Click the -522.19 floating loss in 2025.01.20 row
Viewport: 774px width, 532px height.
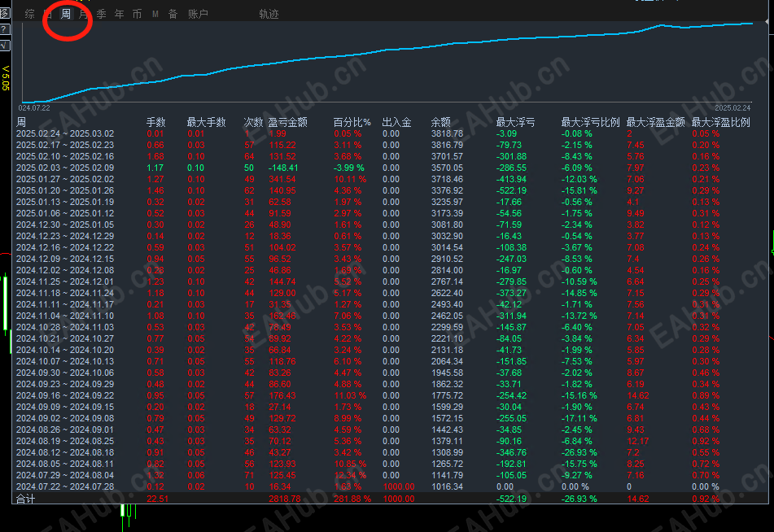pos(511,190)
